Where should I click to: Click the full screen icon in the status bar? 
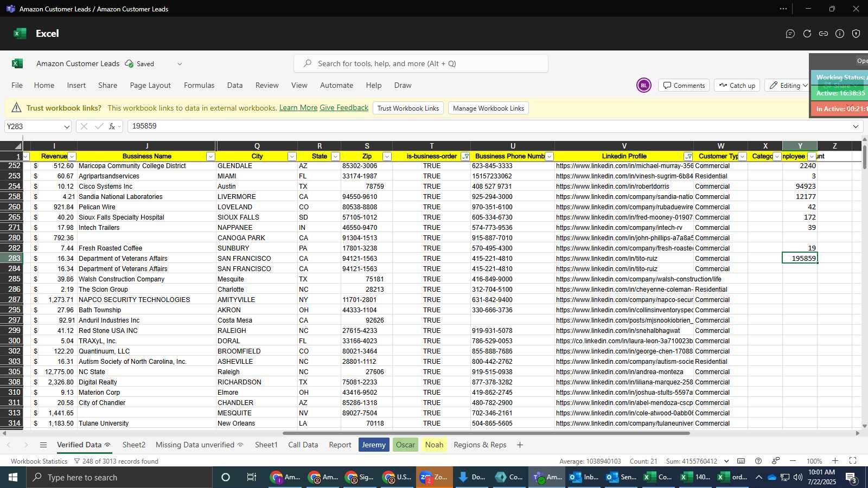pos(853,461)
